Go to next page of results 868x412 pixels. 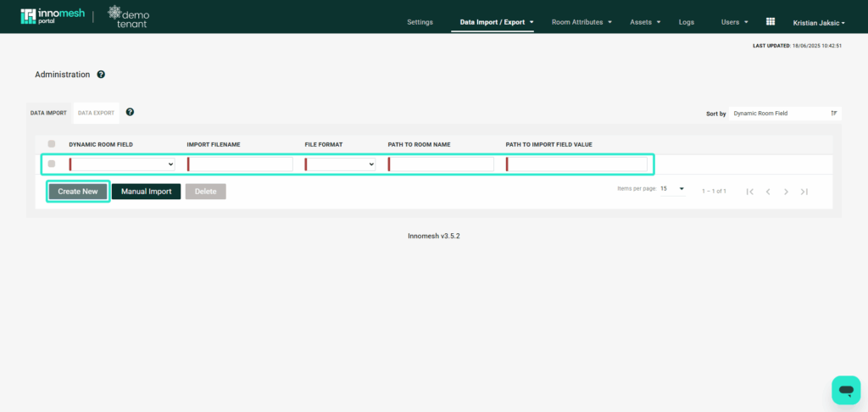pos(786,192)
